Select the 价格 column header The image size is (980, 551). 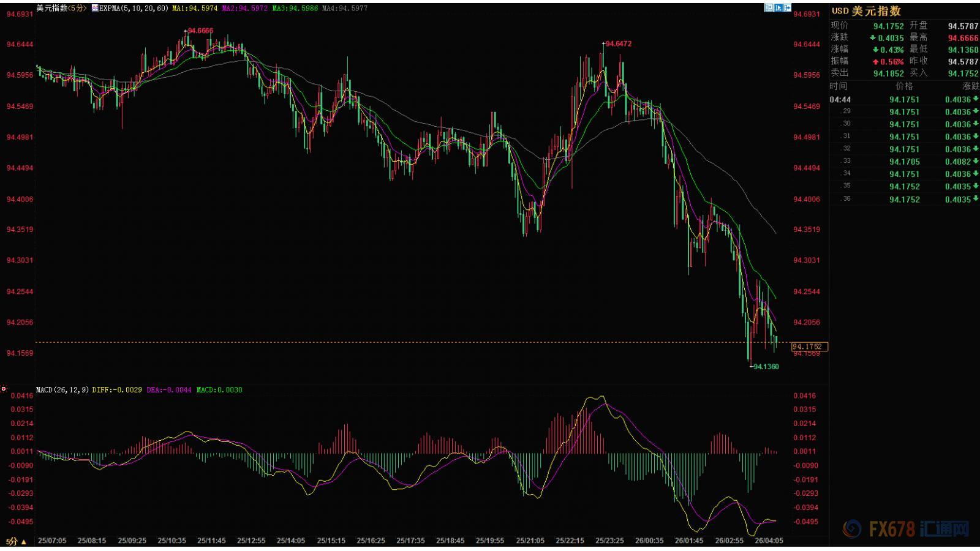[x=904, y=86]
